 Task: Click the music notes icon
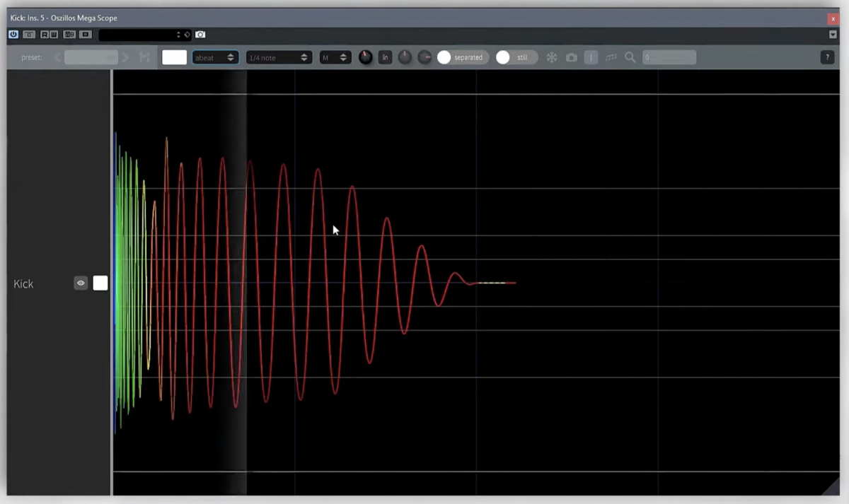click(611, 57)
